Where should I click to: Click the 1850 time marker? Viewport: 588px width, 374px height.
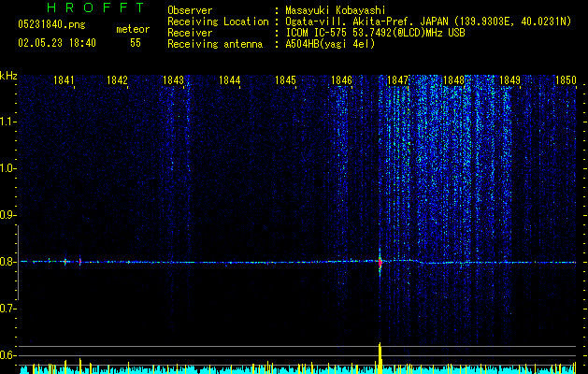point(566,80)
